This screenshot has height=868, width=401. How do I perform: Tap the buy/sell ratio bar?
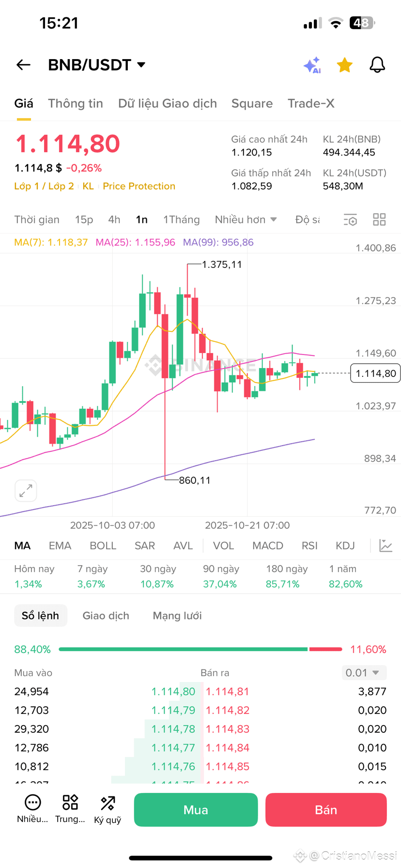coord(200,649)
